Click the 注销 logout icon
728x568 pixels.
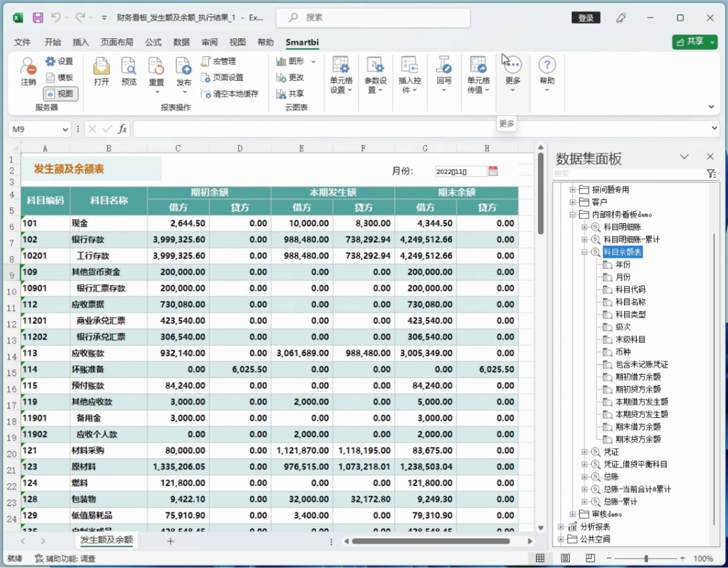pos(28,71)
